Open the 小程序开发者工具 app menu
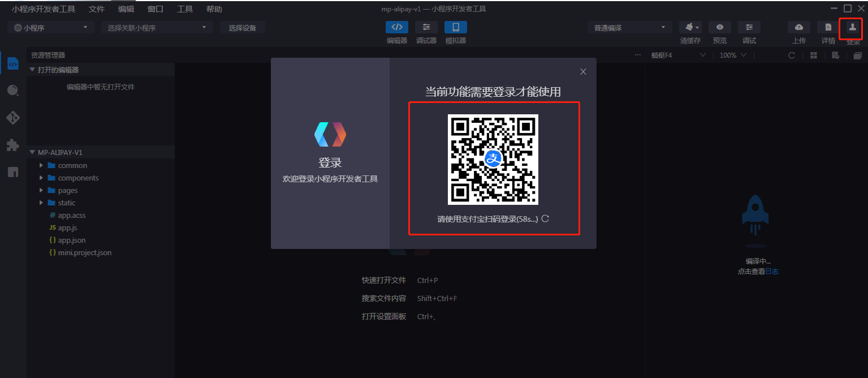 tap(44, 9)
